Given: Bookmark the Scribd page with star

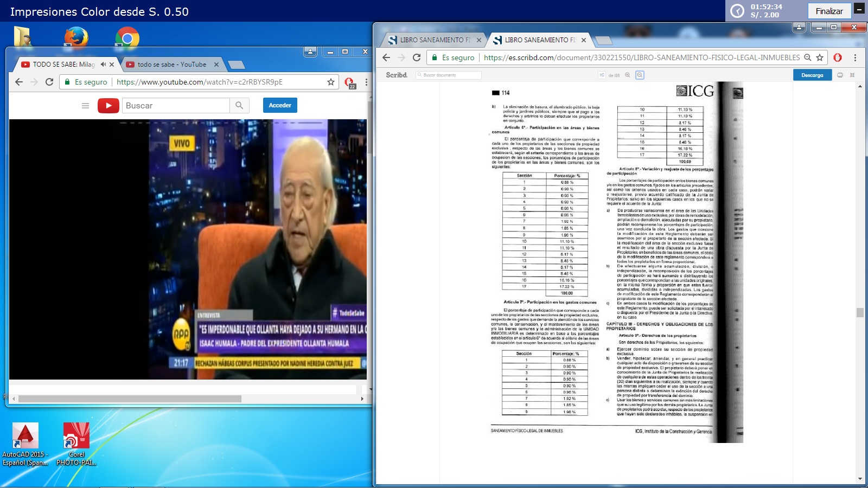Looking at the screenshot, I should point(820,57).
